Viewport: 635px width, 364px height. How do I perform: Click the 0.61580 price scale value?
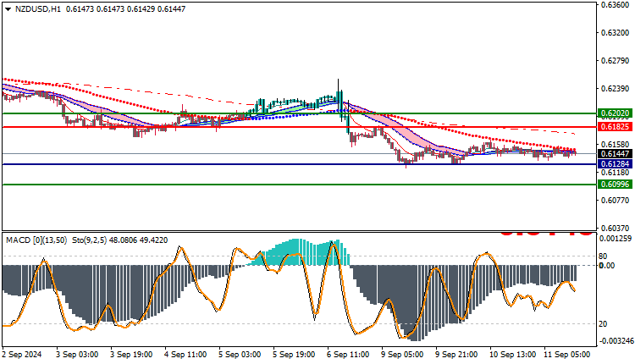pos(616,145)
